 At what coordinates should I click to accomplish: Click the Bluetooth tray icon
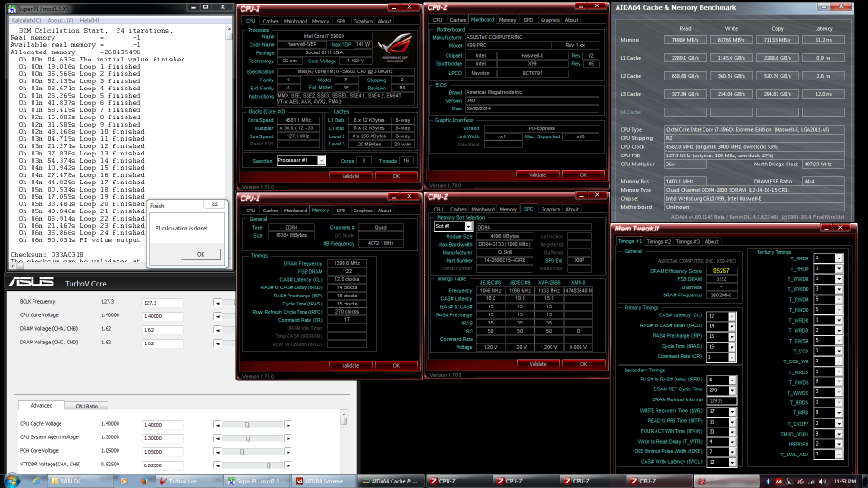[768, 482]
